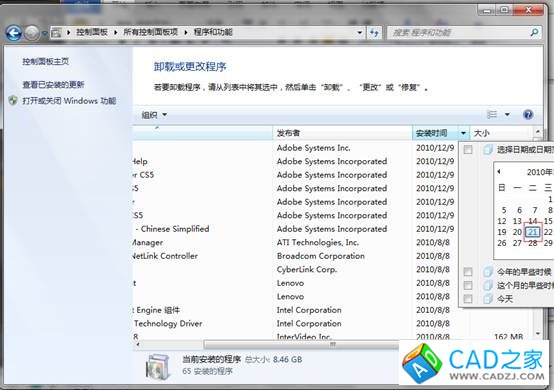Click the change view icon
The width and height of the screenshot is (554, 390).
(x=492, y=114)
